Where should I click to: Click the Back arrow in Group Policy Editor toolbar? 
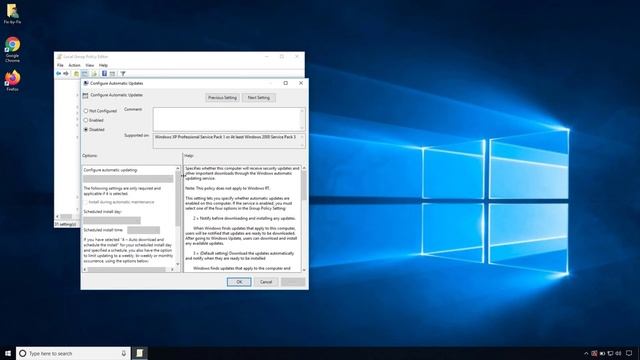[x=59, y=73]
